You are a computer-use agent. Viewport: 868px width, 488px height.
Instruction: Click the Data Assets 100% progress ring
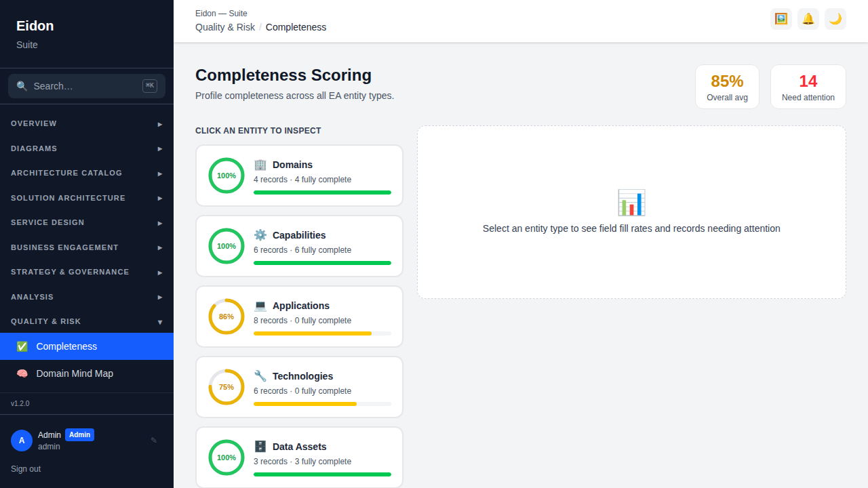(x=226, y=457)
